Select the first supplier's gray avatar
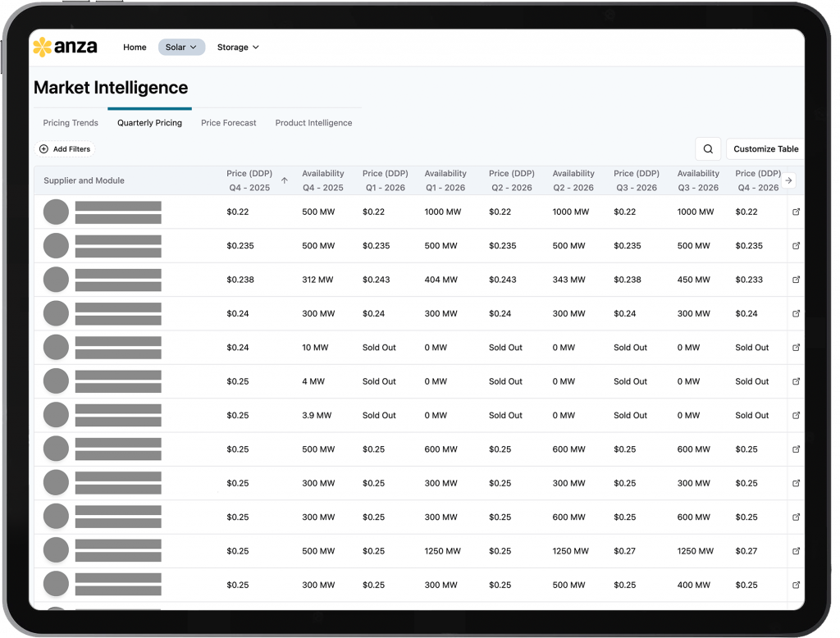 pos(56,212)
